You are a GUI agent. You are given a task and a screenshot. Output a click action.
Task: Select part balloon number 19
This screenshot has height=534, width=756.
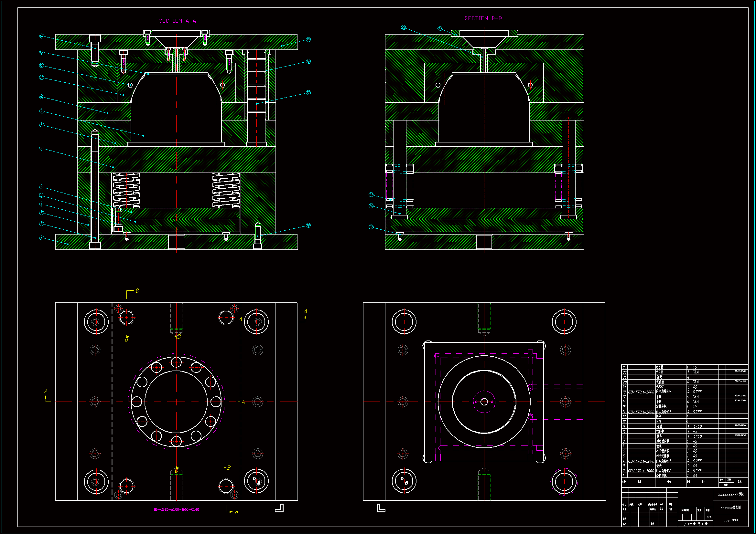click(371, 227)
